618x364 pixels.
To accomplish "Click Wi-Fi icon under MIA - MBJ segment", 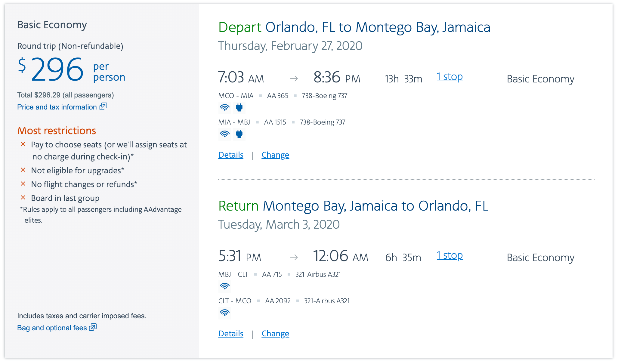I will click(224, 134).
